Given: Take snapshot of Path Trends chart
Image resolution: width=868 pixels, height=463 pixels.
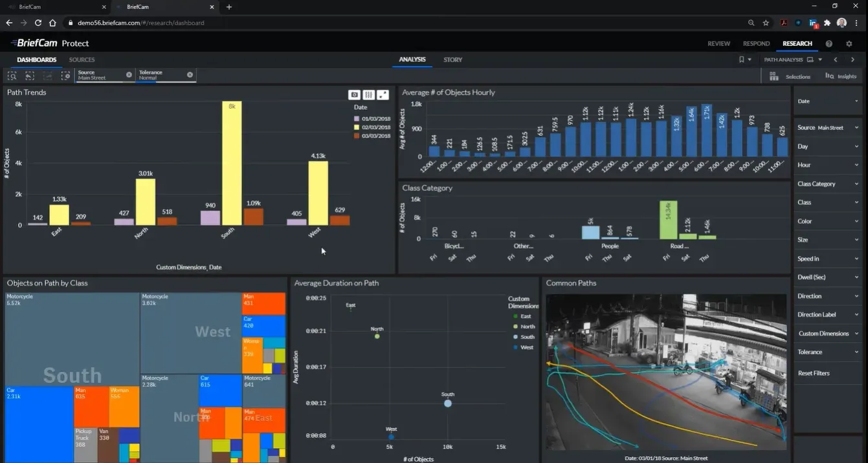Looking at the screenshot, I should [354, 94].
